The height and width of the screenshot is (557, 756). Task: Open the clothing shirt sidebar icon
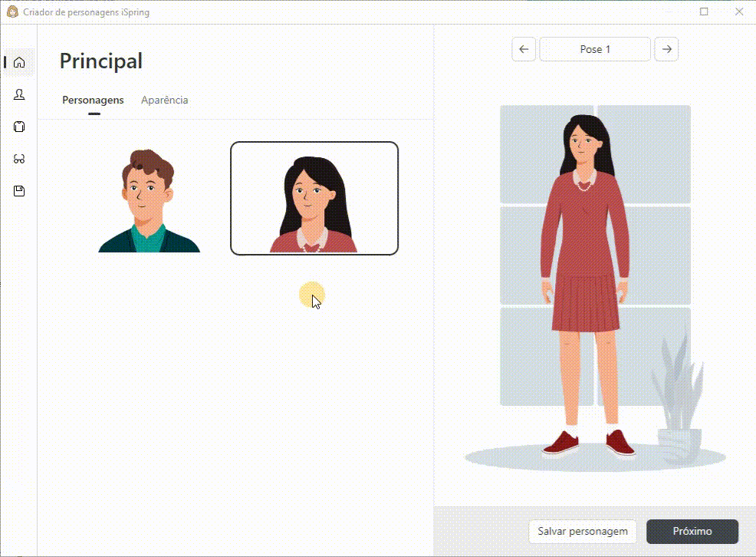point(19,127)
